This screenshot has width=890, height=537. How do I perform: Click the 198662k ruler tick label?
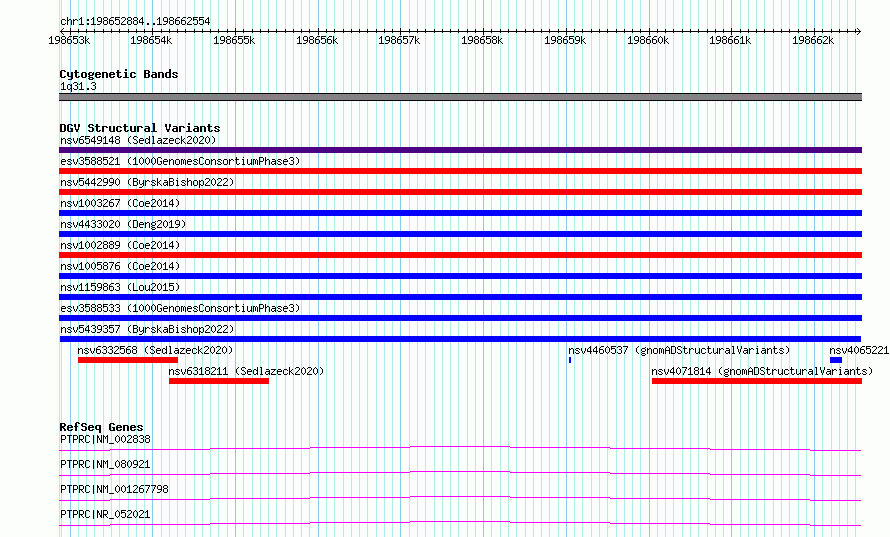coord(813,40)
